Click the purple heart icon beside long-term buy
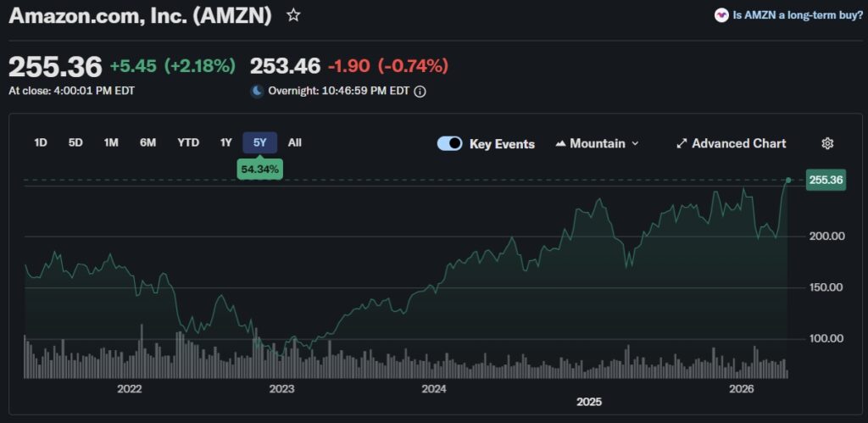The height and width of the screenshot is (423, 868). [x=721, y=14]
